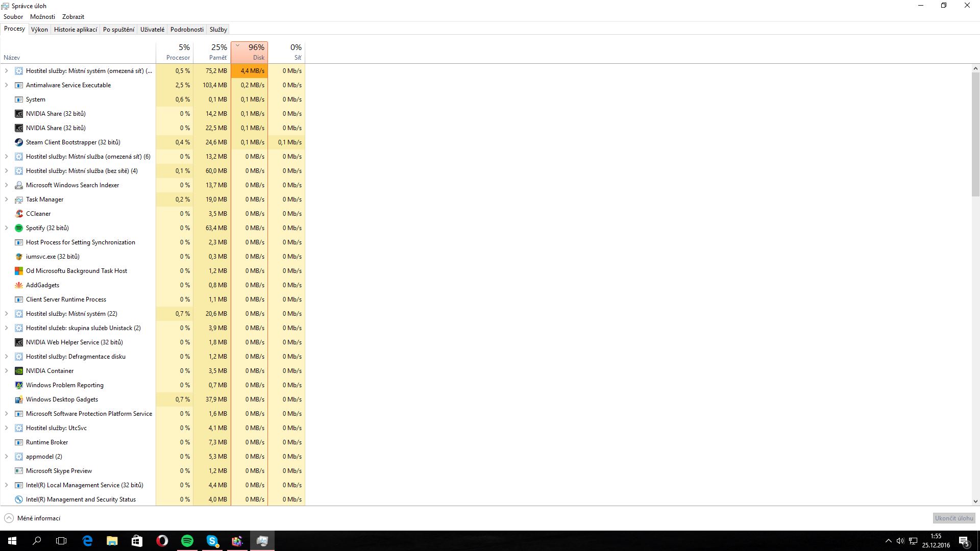Viewport: 980px width, 551px height.
Task: Click the AddGadgets process icon
Action: 19,285
